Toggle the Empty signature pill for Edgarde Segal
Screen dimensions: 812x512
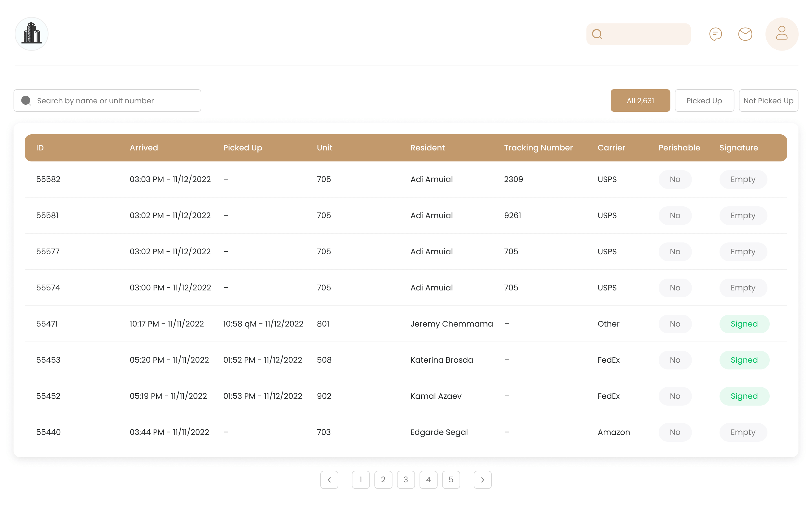point(743,432)
